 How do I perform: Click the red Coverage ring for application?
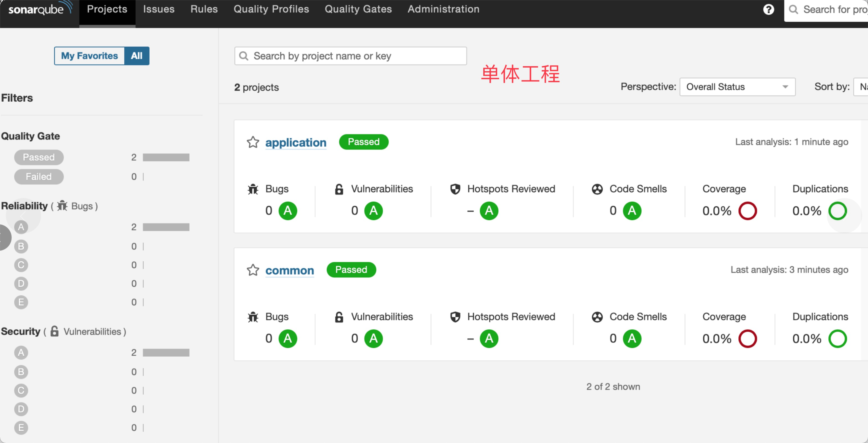point(747,211)
